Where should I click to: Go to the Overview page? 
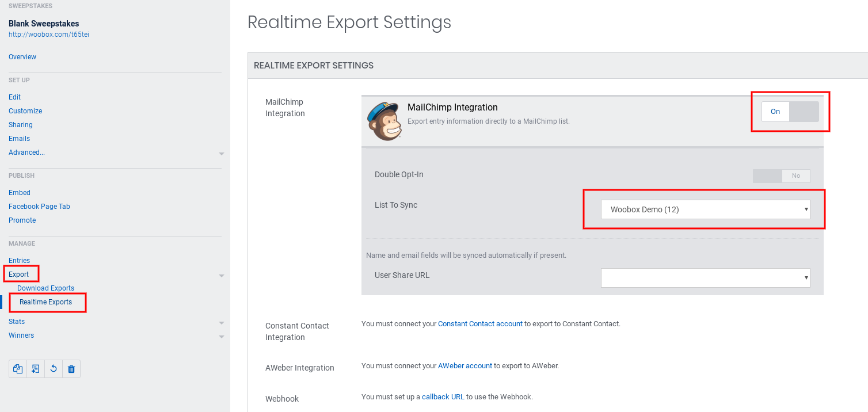coord(22,57)
